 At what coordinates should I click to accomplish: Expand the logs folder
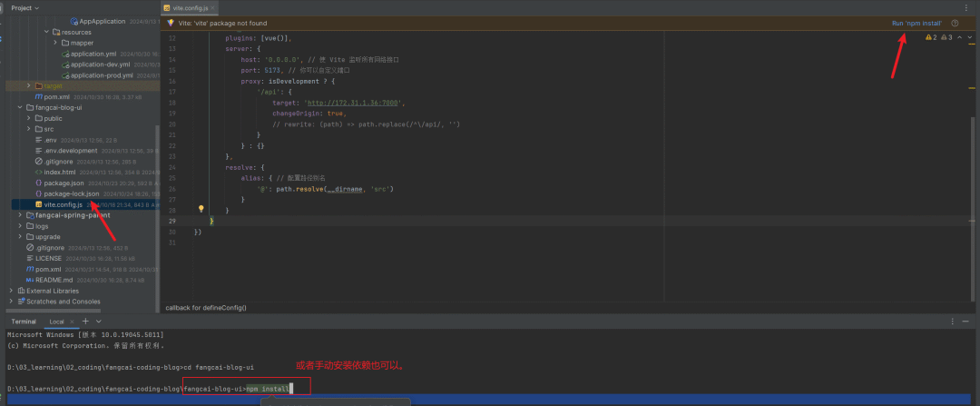[20, 226]
